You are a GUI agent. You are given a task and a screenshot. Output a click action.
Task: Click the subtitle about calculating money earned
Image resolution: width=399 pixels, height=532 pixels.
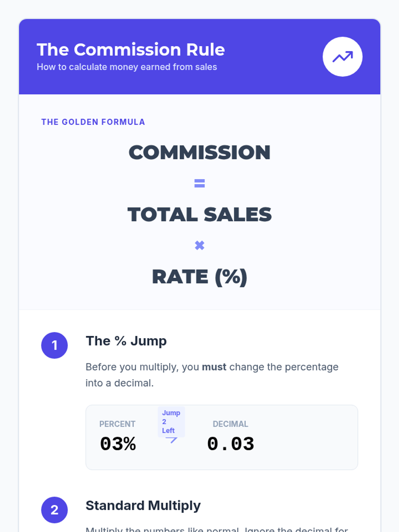[127, 67]
